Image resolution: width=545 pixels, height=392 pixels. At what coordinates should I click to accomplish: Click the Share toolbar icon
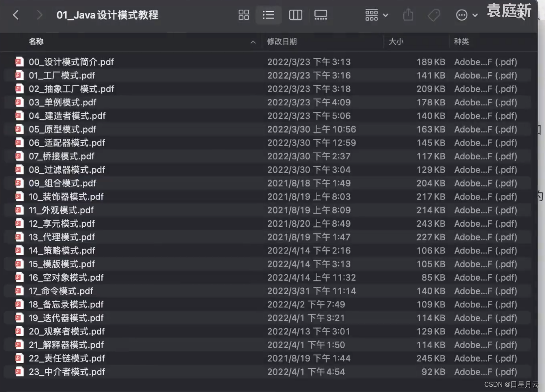408,15
